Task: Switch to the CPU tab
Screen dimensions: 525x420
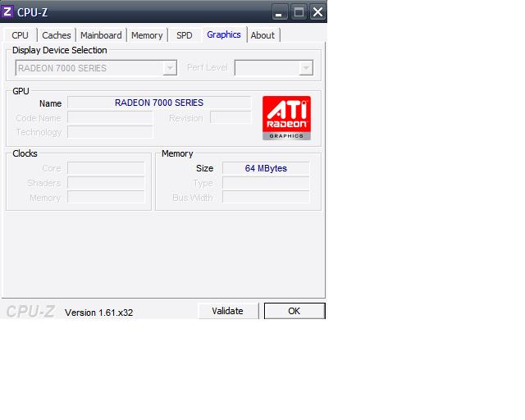Action: pyautogui.click(x=20, y=35)
